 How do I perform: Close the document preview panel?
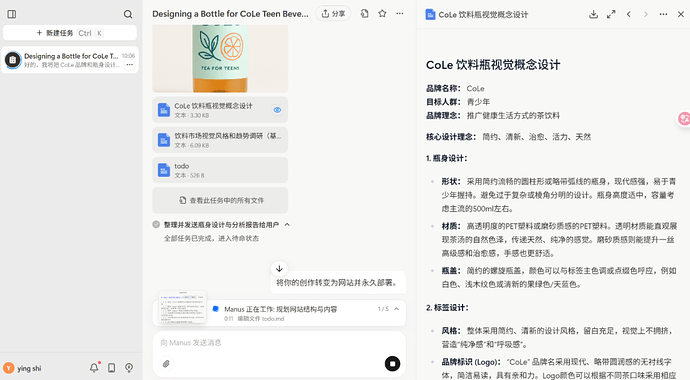coord(680,15)
